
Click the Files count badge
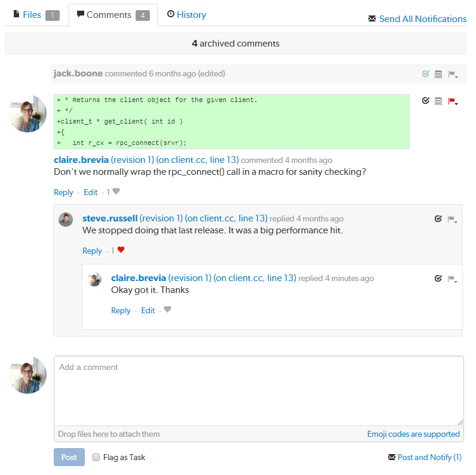[53, 16]
